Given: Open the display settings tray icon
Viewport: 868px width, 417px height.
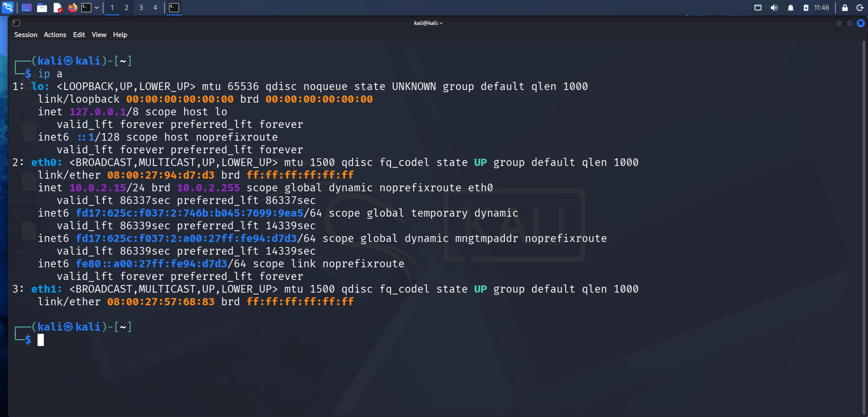Looking at the screenshot, I should point(758,8).
